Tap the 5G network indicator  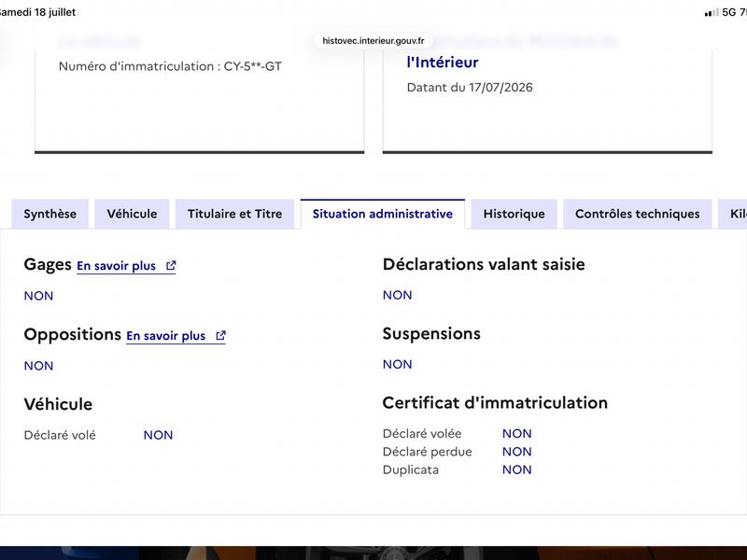point(729,12)
